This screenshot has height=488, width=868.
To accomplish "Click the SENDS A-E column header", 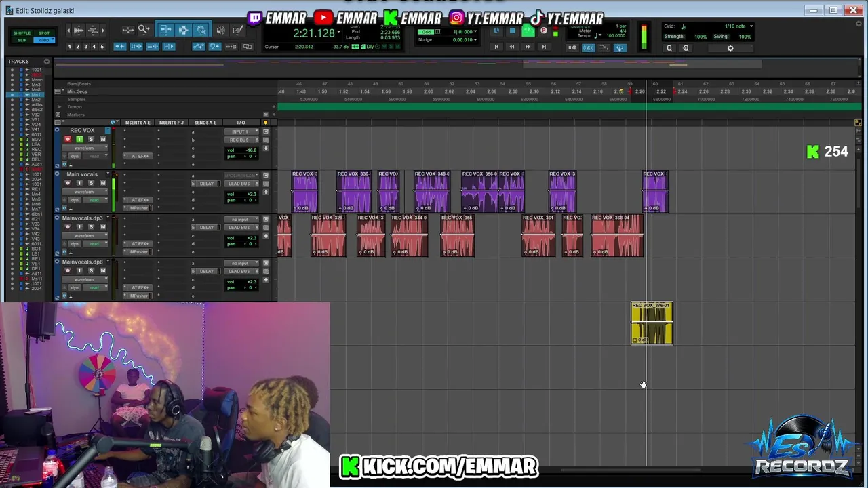I will click(205, 123).
